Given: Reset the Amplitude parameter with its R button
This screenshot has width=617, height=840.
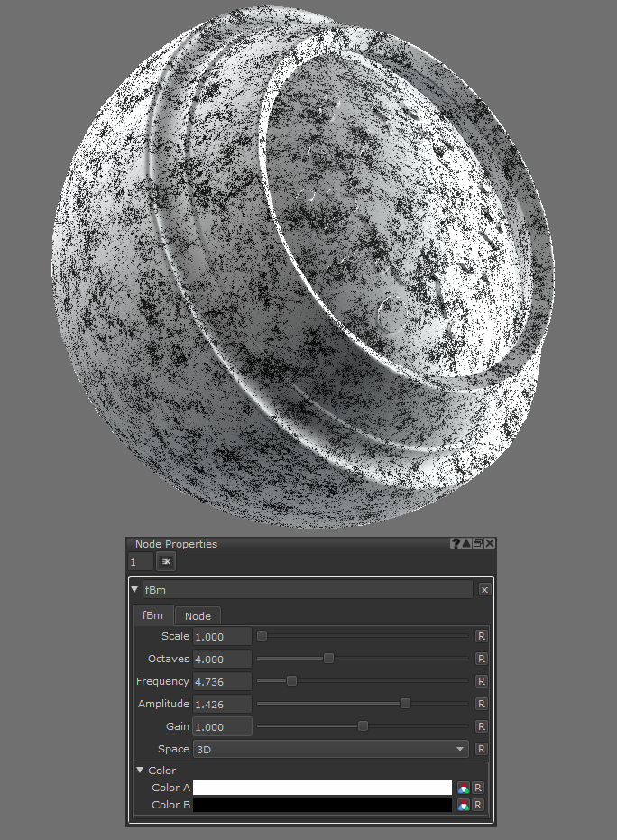Looking at the screenshot, I should point(481,704).
